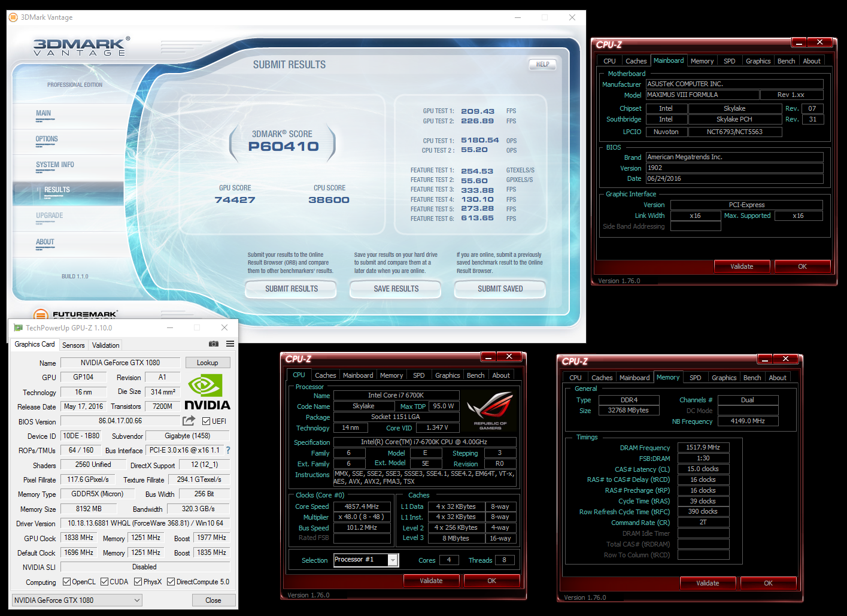Click the SAVE RESULTS button
Image resolution: width=847 pixels, height=616 pixels.
click(396, 289)
